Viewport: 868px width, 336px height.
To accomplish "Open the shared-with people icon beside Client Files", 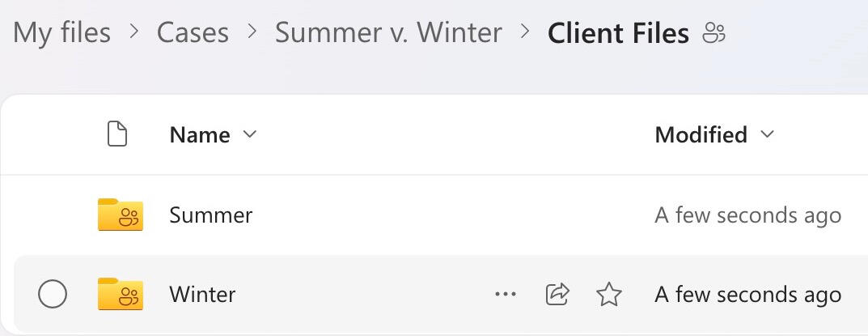I will [x=714, y=33].
